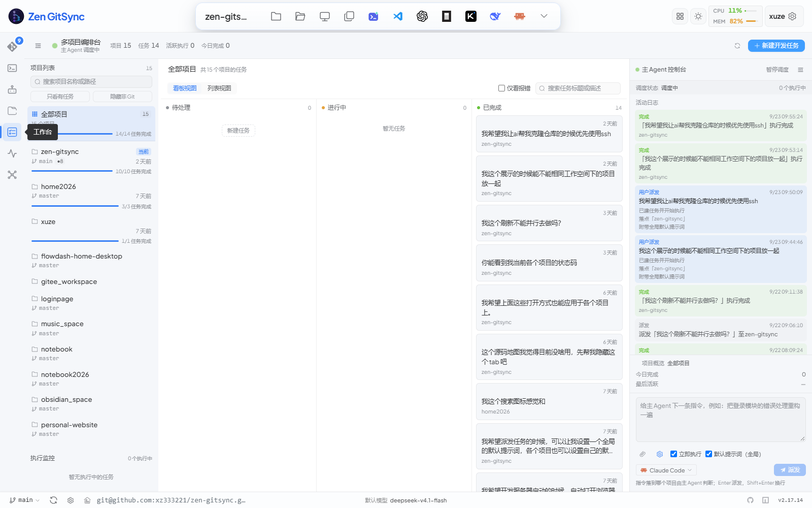Click the sync icon in the status bar
812x508 pixels.
(x=53, y=500)
